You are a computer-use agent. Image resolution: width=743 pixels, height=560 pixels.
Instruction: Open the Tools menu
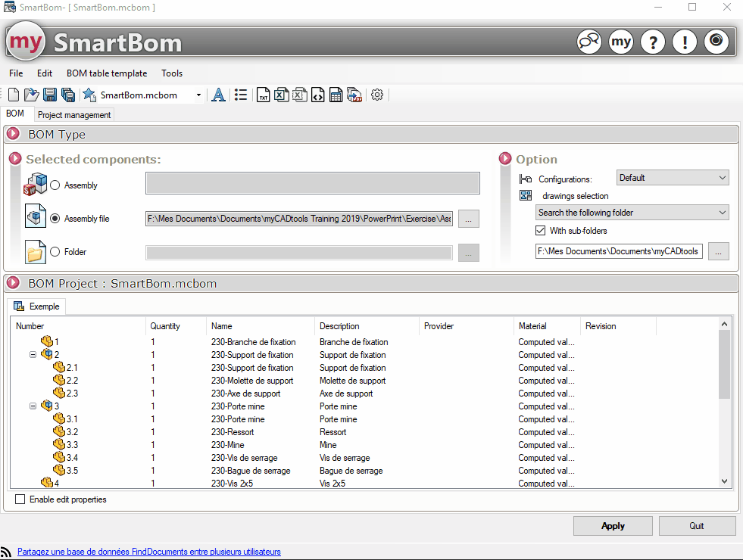[171, 73]
